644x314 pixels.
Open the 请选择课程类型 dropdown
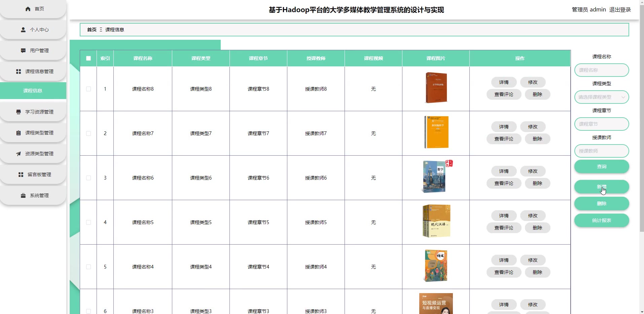click(x=602, y=97)
